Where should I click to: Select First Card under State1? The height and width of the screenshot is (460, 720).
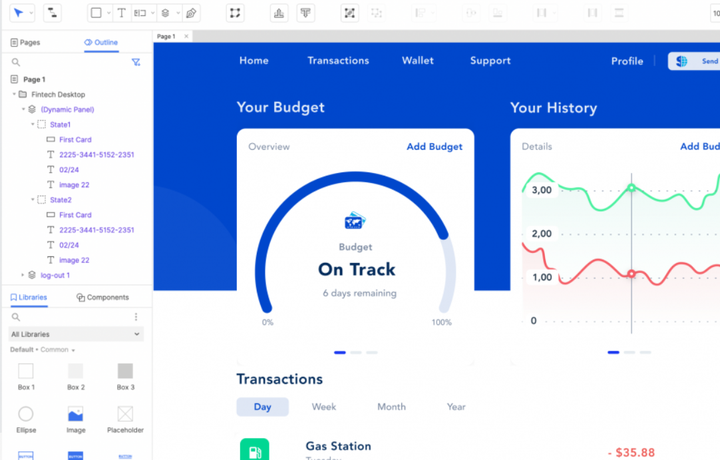tap(75, 140)
